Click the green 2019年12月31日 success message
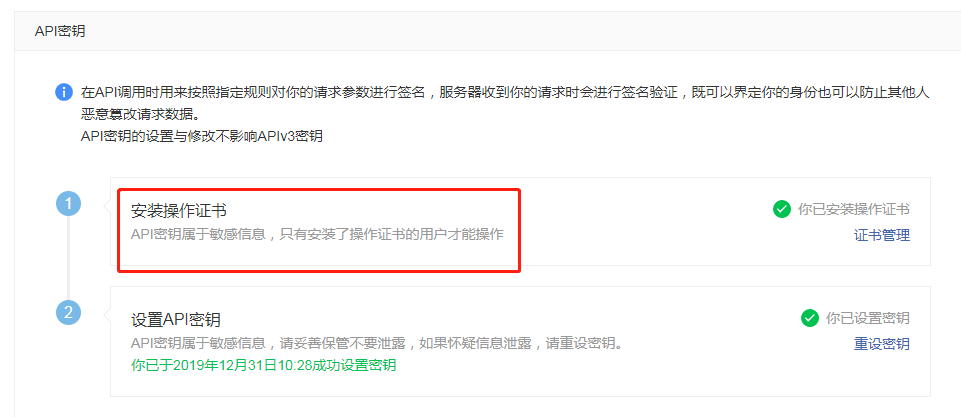 coord(264,365)
